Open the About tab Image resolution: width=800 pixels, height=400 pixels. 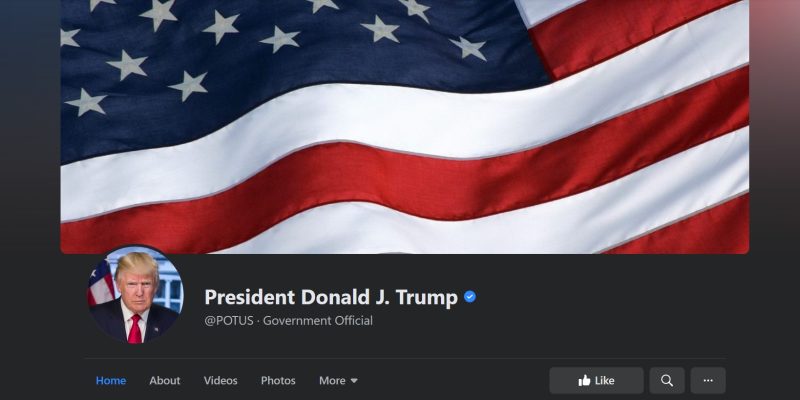click(x=165, y=381)
